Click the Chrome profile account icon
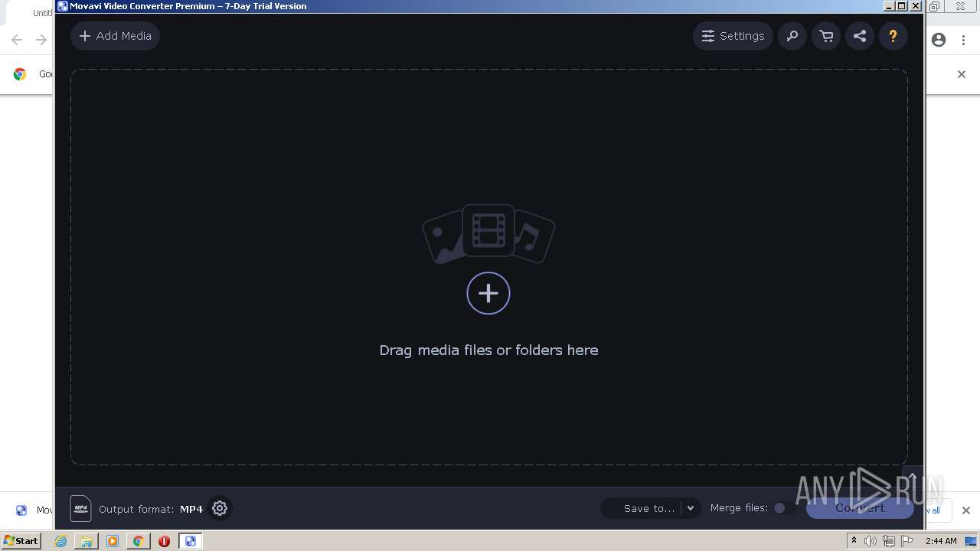 pyautogui.click(x=939, y=40)
